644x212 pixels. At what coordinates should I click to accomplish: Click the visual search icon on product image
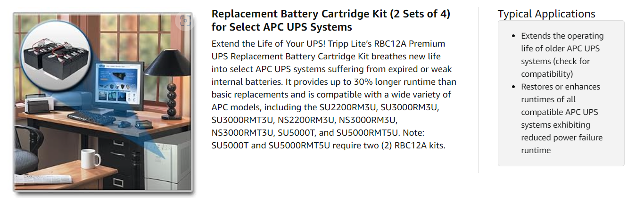tap(185, 21)
